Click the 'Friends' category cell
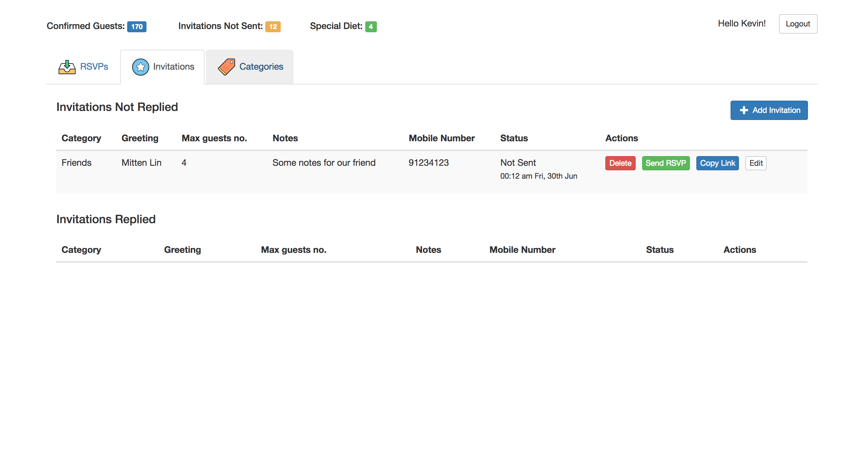868x458 pixels. [76, 163]
